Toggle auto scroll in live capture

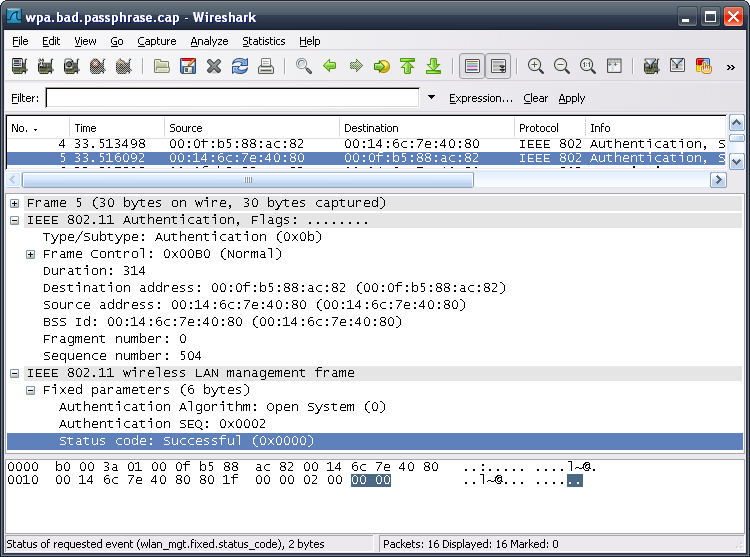click(497, 66)
